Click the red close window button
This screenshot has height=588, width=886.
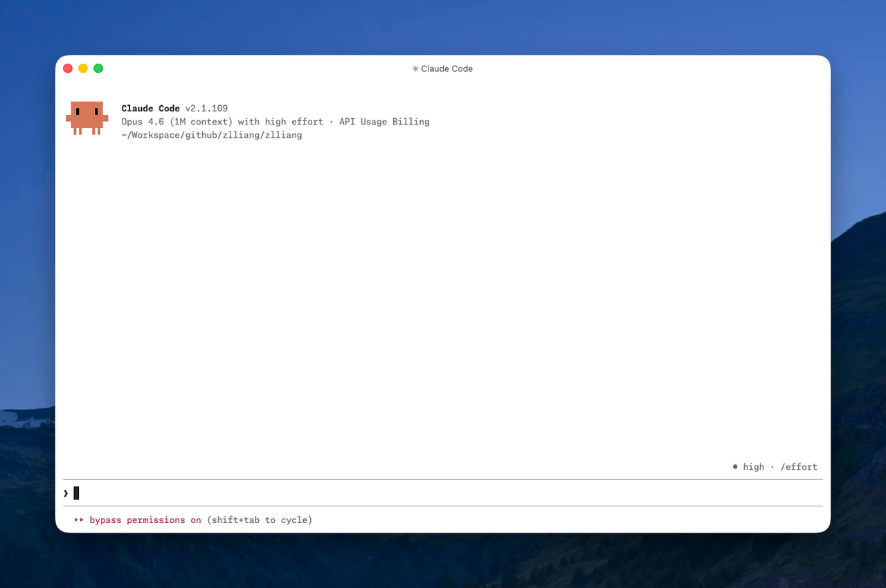pos(68,68)
